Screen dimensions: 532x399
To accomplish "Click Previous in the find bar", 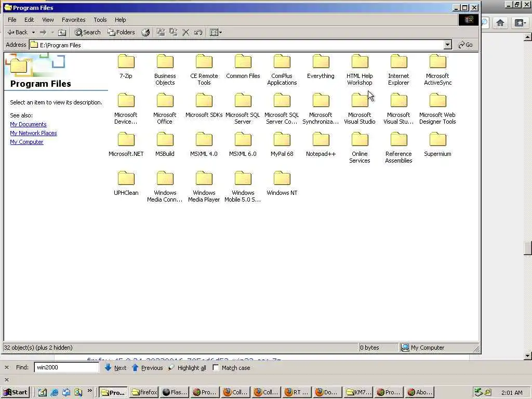I will [148, 368].
